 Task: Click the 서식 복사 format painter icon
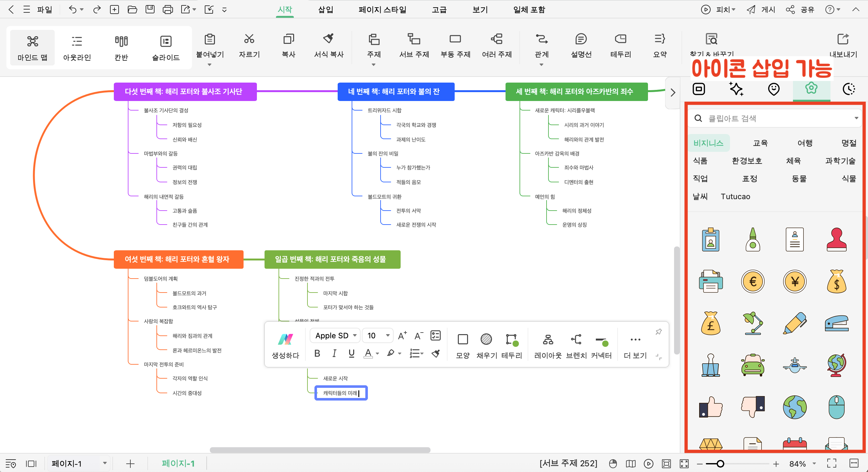tap(328, 39)
